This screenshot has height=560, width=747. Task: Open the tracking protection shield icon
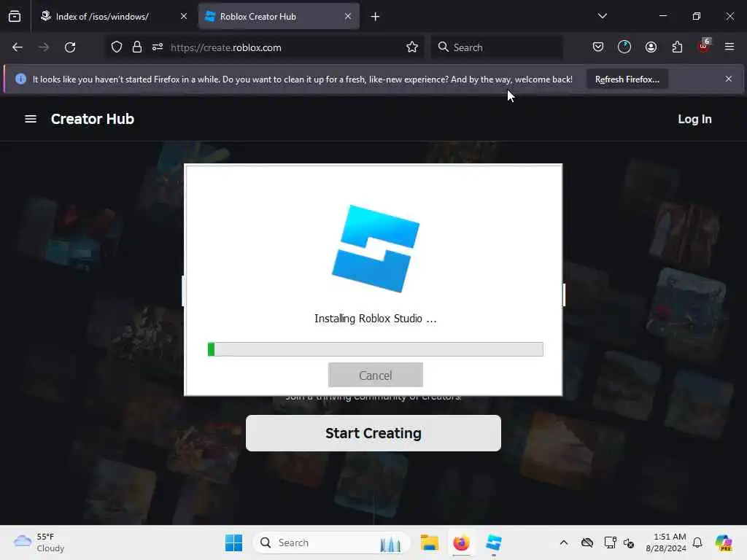click(x=117, y=47)
